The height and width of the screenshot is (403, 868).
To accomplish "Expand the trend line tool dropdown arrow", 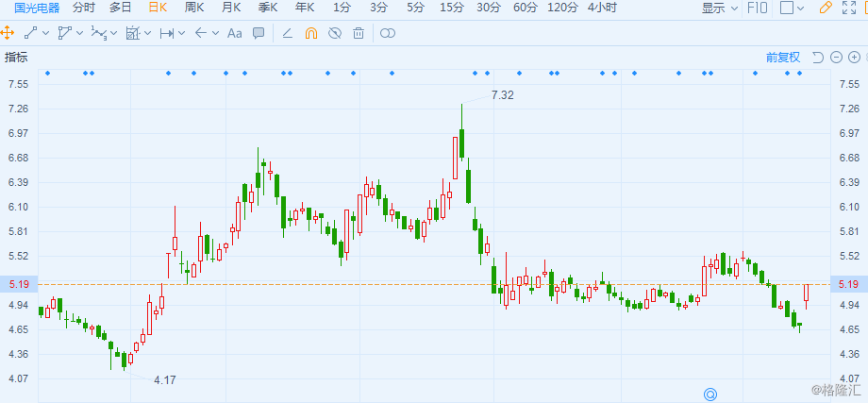I will click(47, 34).
